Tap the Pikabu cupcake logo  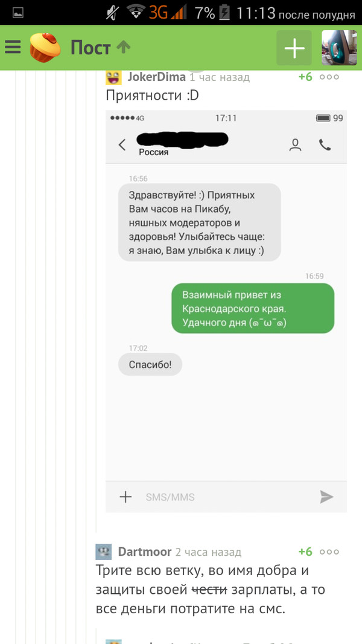pos(45,48)
